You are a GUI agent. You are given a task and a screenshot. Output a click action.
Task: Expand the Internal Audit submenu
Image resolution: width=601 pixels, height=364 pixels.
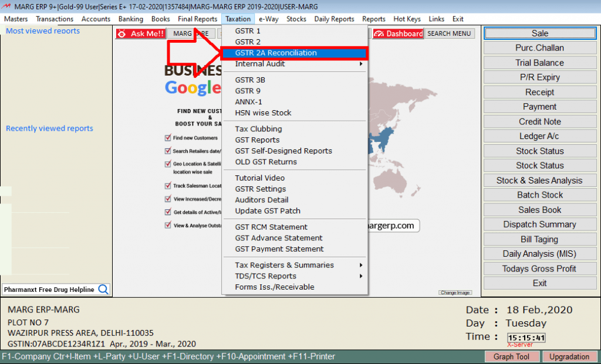(295, 64)
